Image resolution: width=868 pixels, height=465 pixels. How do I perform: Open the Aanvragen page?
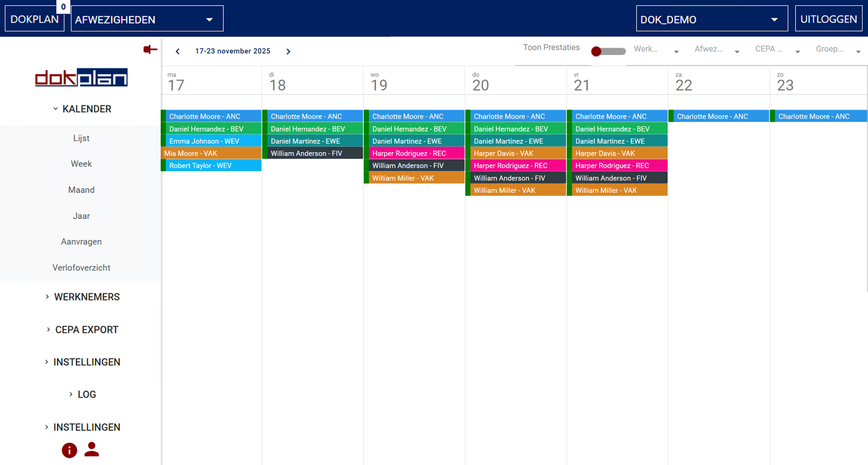coord(81,241)
